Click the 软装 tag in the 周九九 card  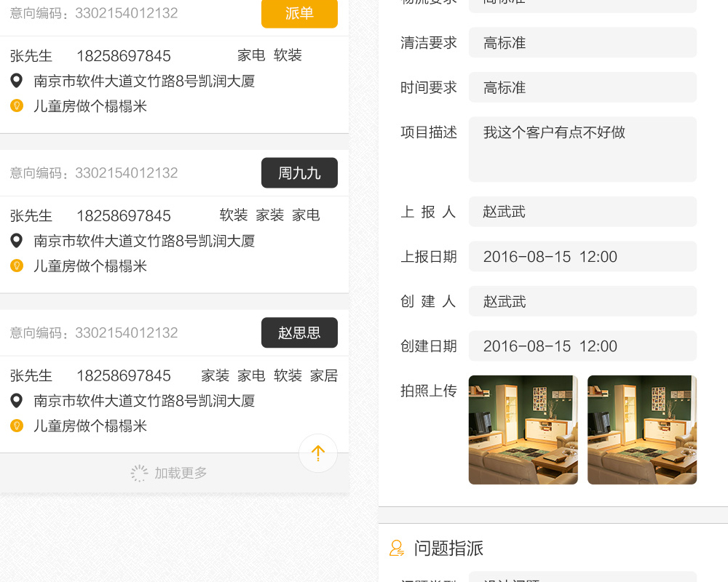coord(234,215)
